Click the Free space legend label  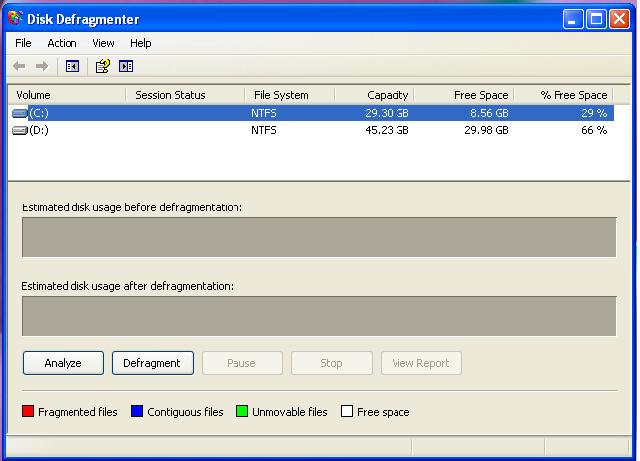[x=383, y=412]
